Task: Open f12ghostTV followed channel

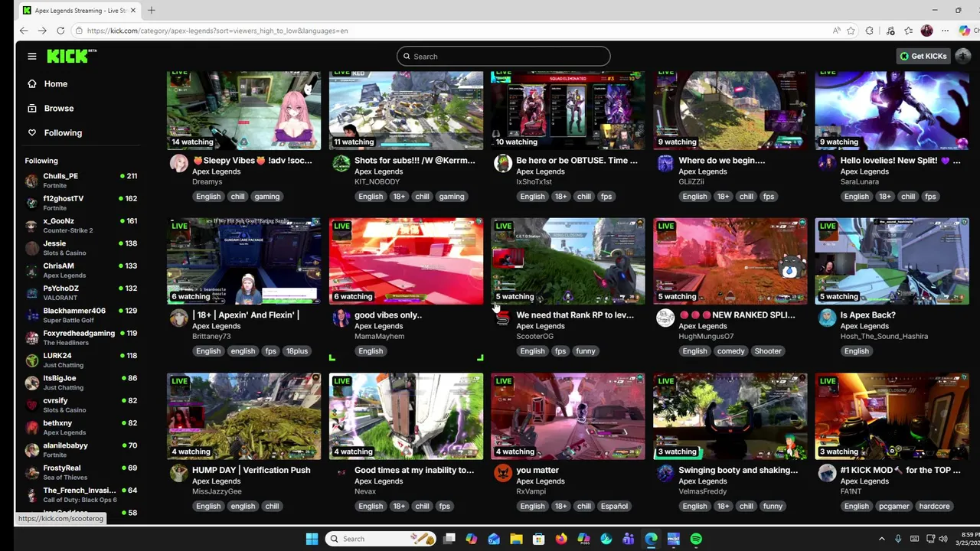Action: point(80,202)
